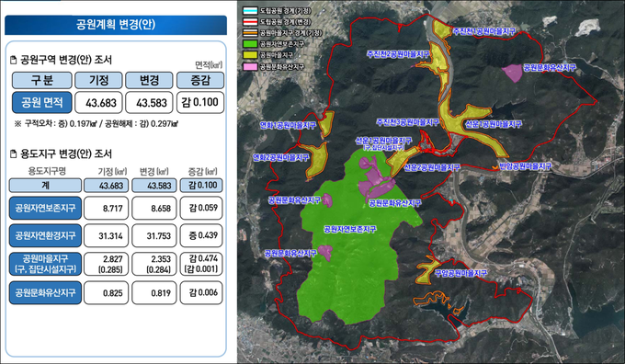Click the 주진천1공원마을지구 map label
The height and width of the screenshot is (364, 625).
tap(483, 31)
